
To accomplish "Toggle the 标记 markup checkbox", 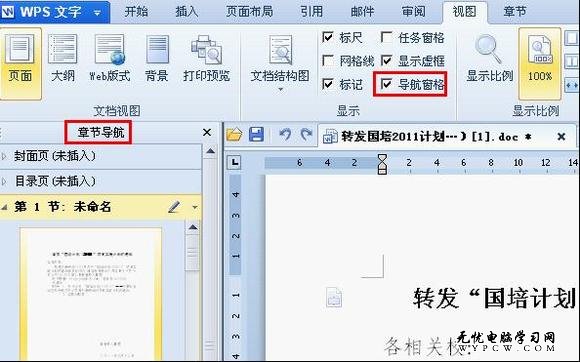I will (x=328, y=84).
